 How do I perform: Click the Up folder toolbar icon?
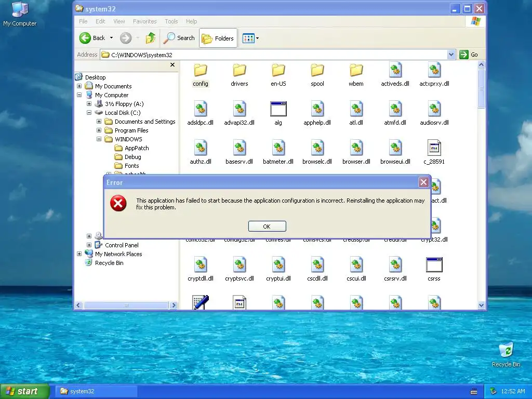(151, 38)
